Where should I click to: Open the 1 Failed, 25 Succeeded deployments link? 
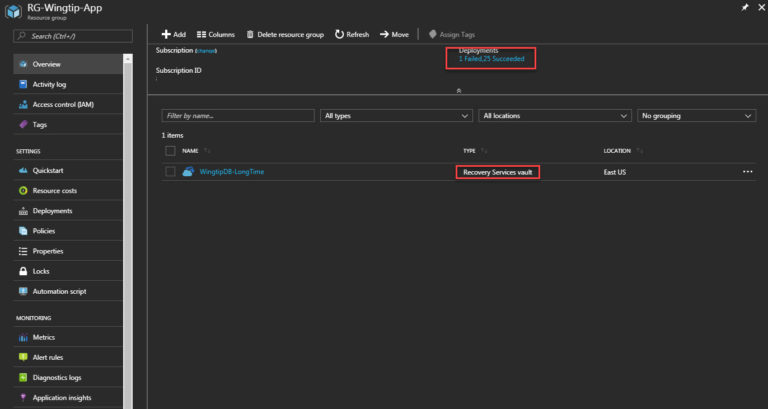491,59
